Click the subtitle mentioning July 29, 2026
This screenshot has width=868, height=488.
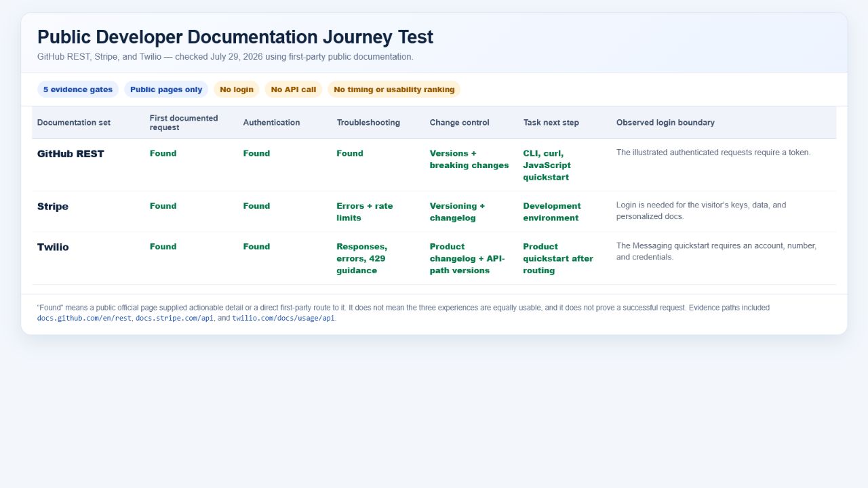(x=225, y=57)
